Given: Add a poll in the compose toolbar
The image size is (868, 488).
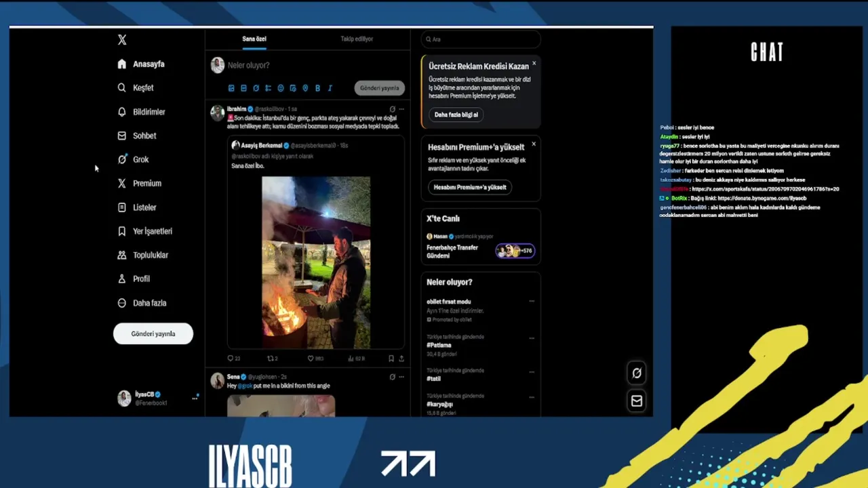Looking at the screenshot, I should coord(268,88).
